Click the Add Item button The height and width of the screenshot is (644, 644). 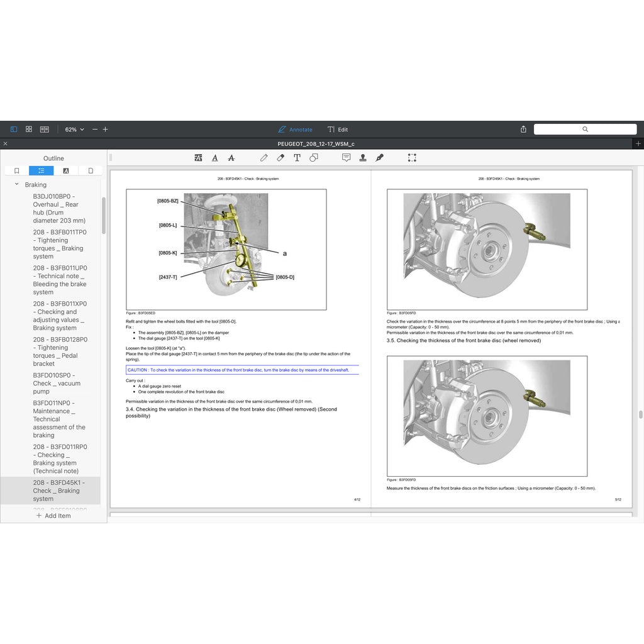pos(53,516)
